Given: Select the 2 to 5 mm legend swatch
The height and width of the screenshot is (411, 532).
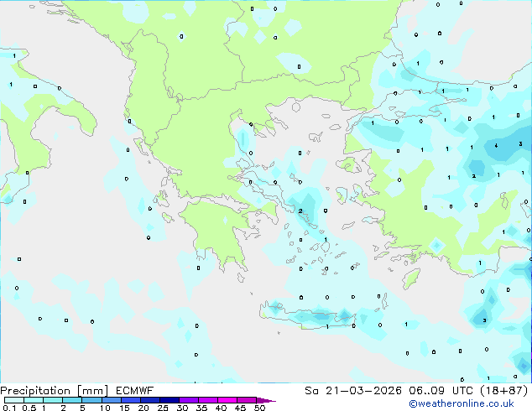Looking at the screenshot, I should click(72, 400).
